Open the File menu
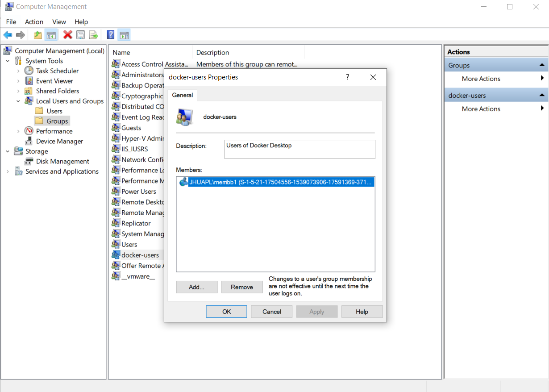 tap(11, 21)
